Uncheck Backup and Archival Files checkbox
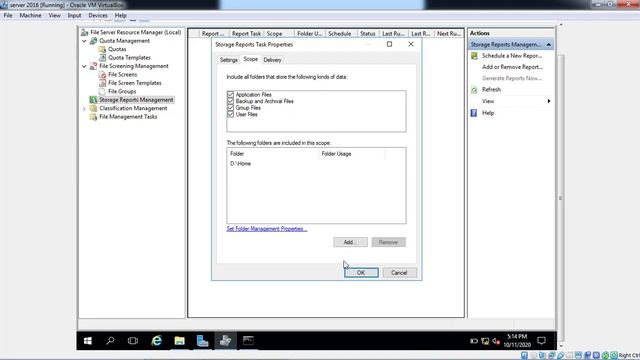 230,101
